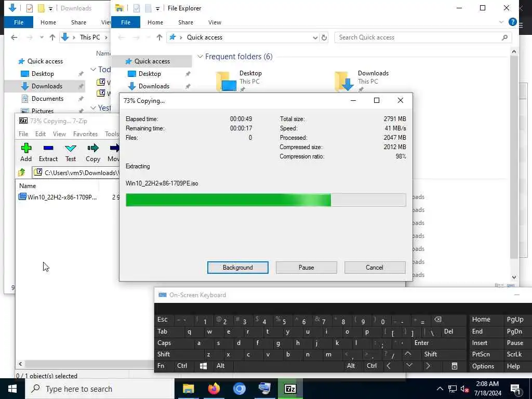Image resolution: width=532 pixels, height=399 pixels.
Task: Open the 7-Zip taskbar icon
Action: [290, 389]
